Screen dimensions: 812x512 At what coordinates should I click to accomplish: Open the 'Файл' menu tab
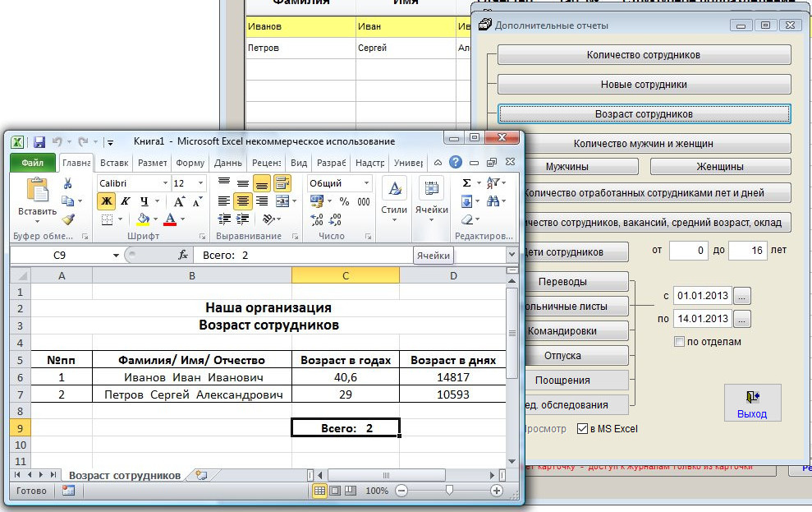(33, 163)
